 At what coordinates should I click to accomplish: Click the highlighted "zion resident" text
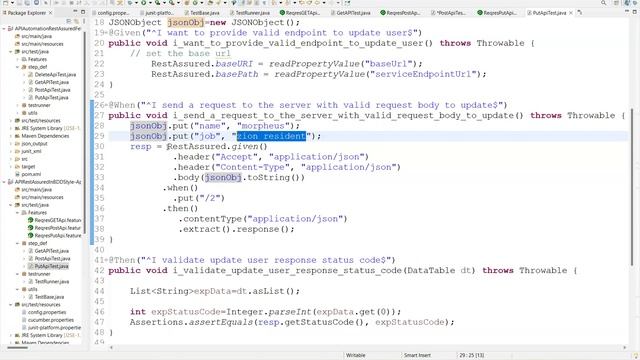[x=271, y=136]
